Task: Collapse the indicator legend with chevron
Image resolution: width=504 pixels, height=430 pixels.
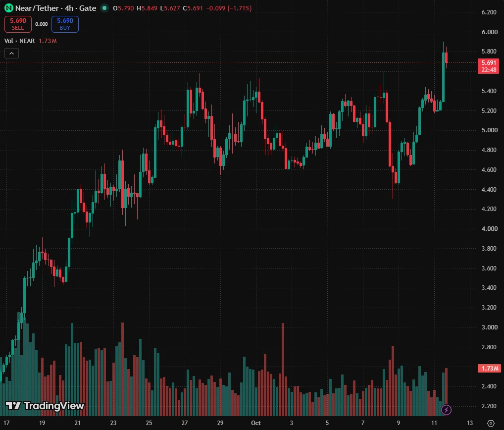Action: point(11,54)
